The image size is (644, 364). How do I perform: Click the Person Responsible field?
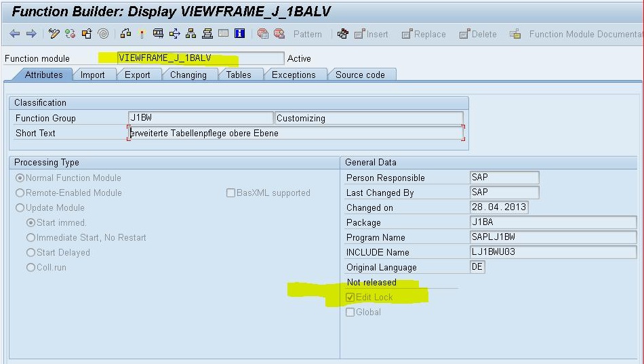point(504,178)
